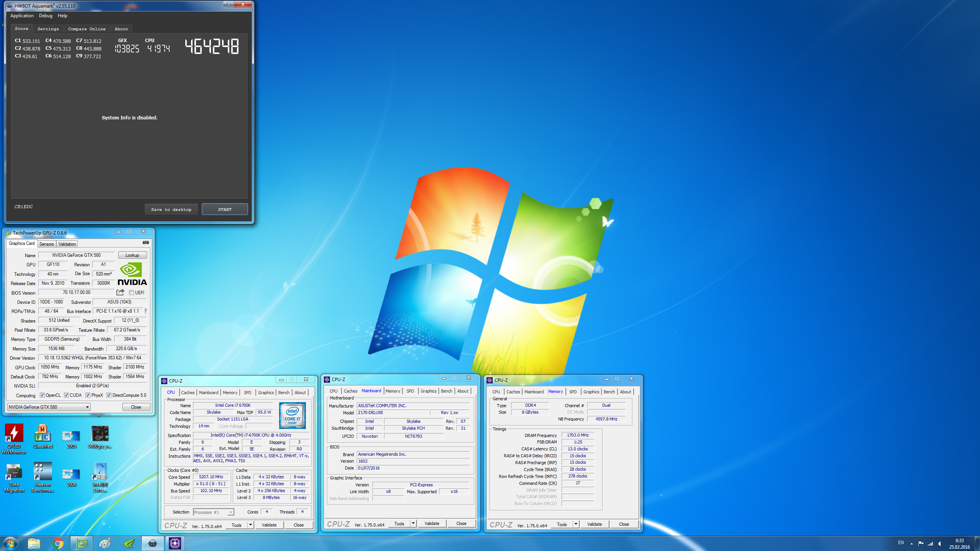Open Bench tab in CPU-Z CPU window
The height and width of the screenshot is (551, 980).
coord(284,393)
